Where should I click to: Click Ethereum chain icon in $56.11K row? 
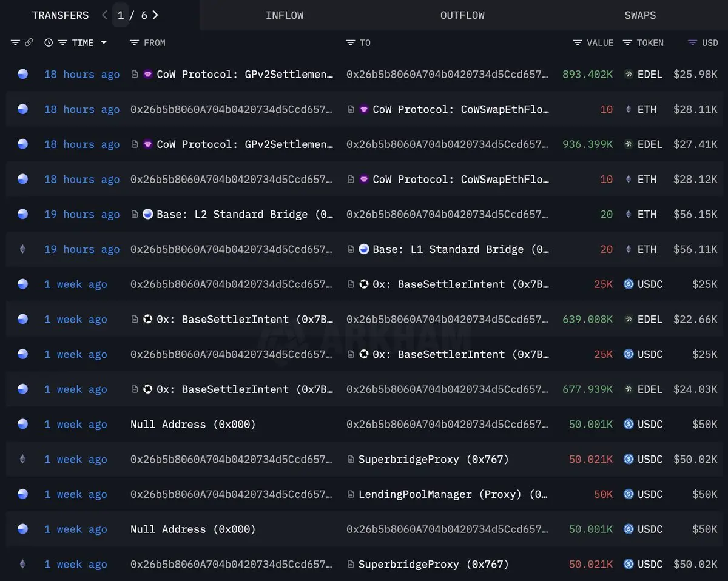coord(22,249)
